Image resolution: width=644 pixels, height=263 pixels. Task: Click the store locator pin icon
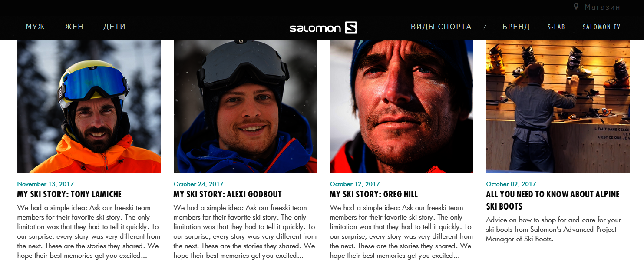tap(576, 7)
